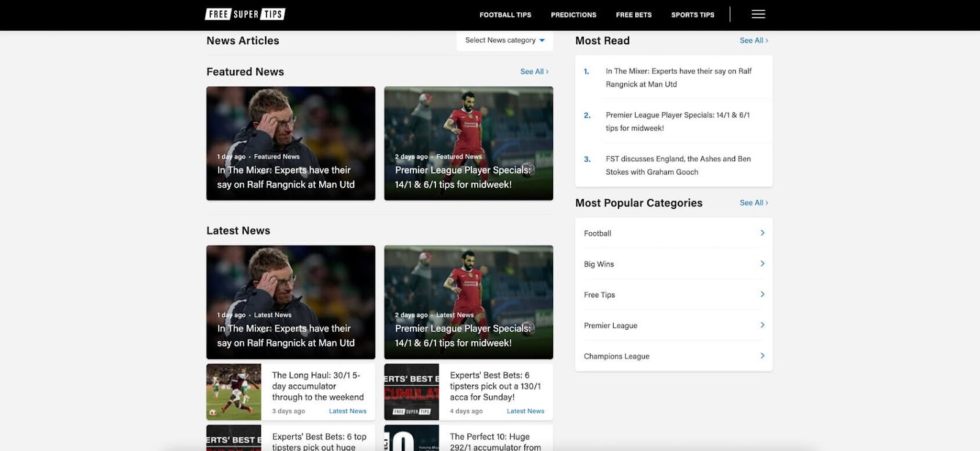
Task: Click The Perfect 10 article thumbnail
Action: (x=412, y=438)
